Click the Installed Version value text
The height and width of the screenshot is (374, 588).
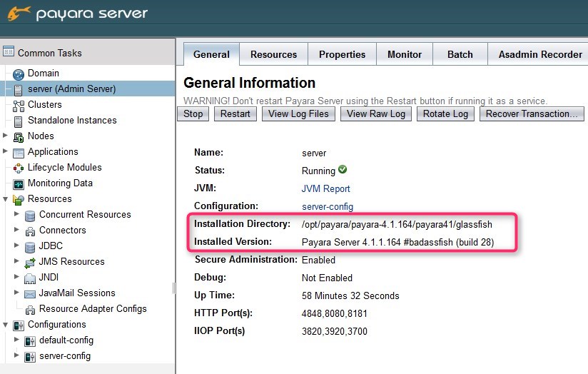397,243
